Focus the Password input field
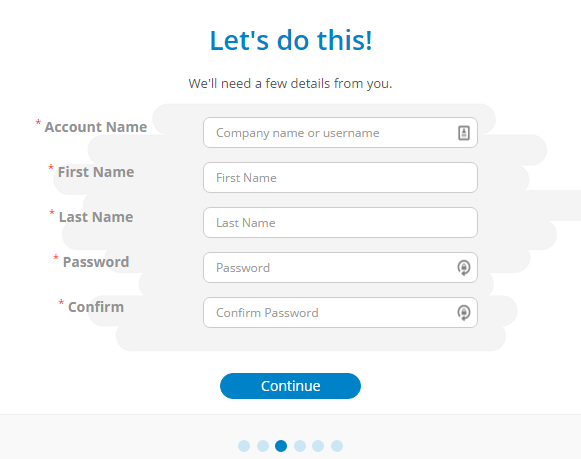The image size is (581, 459). 340,267
